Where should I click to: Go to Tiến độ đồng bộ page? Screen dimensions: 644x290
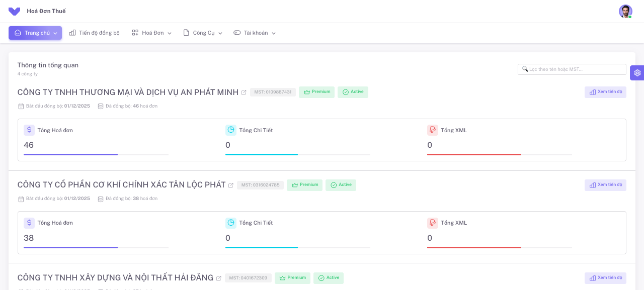point(95,33)
